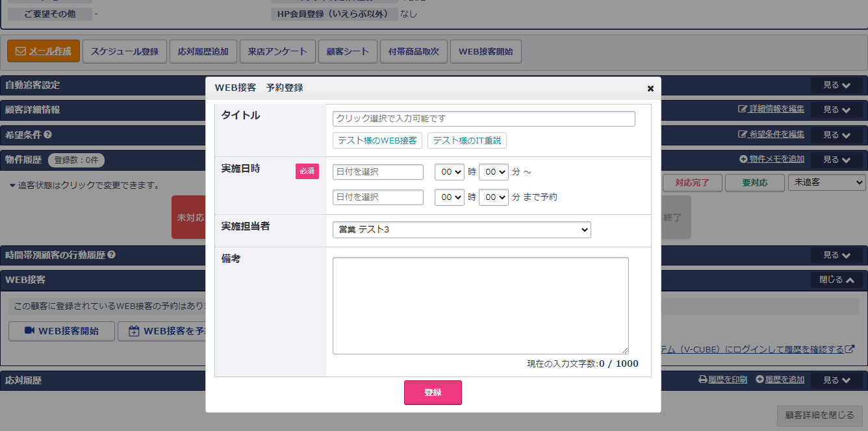Click 希望条件を編集 edit link
This screenshot has height=431, width=868.
[x=771, y=134]
